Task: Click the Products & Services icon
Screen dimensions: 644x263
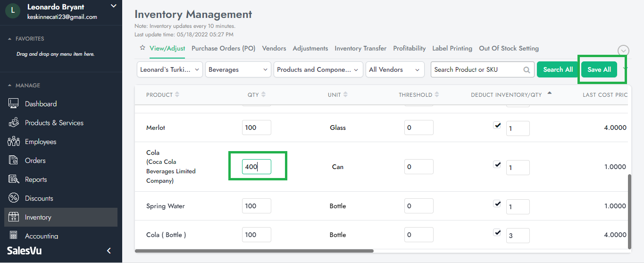Action: [x=14, y=123]
